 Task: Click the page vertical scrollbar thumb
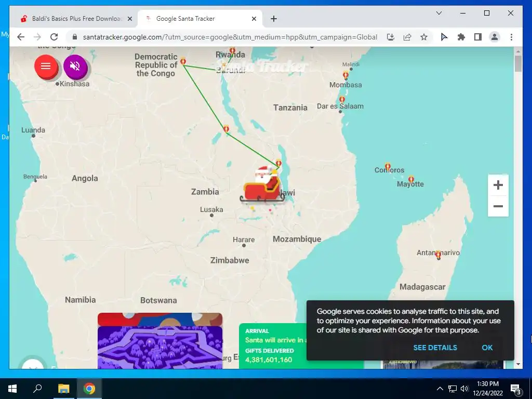click(x=518, y=63)
